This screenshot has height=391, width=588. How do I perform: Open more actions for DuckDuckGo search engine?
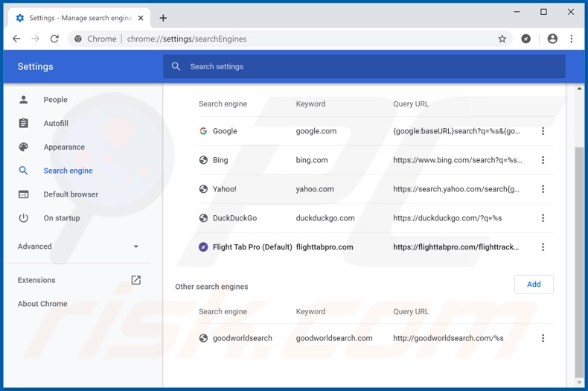coord(543,217)
